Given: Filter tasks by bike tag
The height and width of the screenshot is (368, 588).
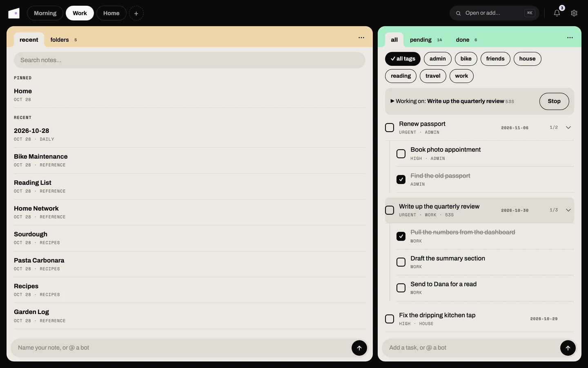Looking at the screenshot, I should click(x=466, y=59).
